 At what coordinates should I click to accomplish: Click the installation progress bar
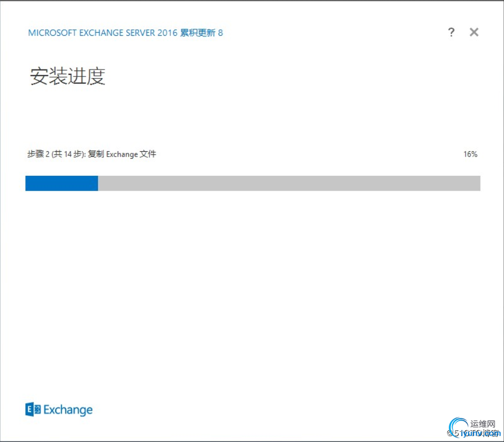tap(253, 183)
